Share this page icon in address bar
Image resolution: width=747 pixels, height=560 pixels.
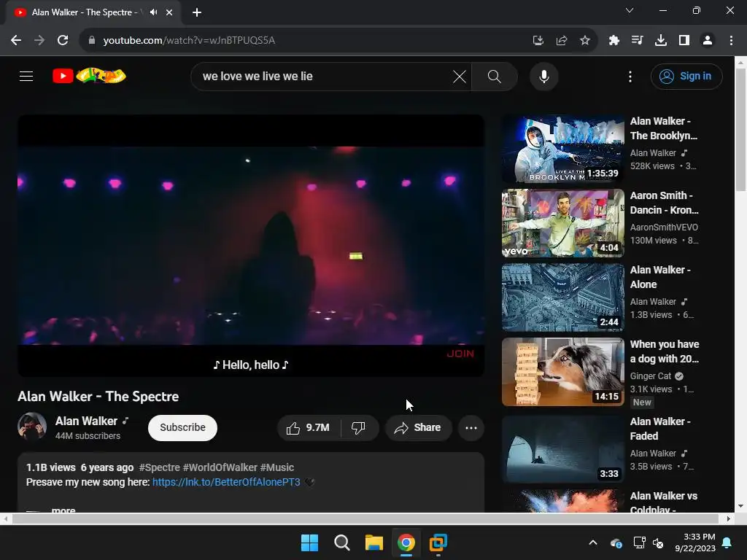click(561, 40)
